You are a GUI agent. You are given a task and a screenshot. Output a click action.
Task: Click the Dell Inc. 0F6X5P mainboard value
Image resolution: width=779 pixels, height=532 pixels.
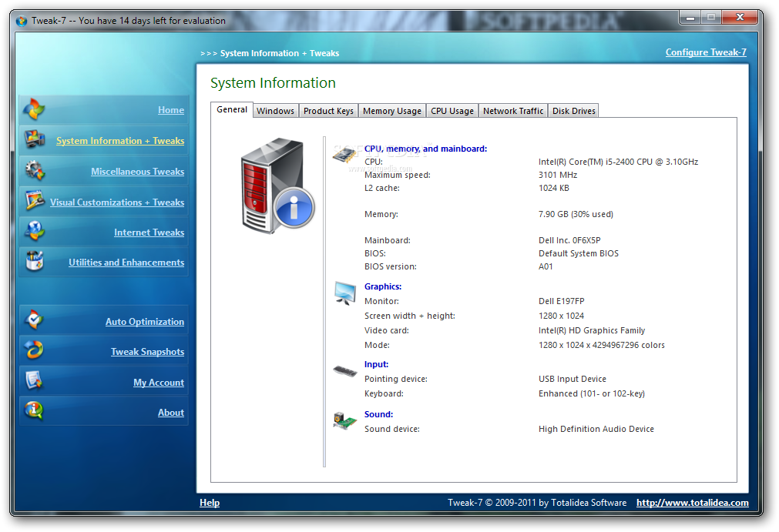[x=569, y=240]
